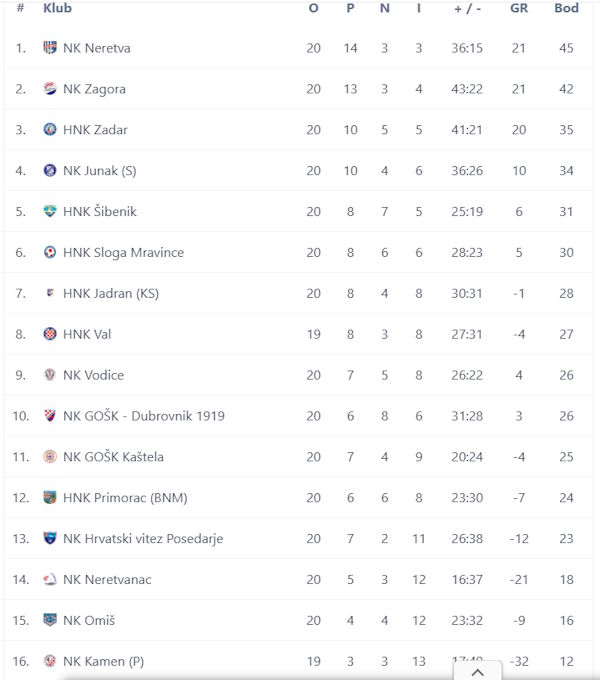Click the NK Junak (S) crest icon
600x680 pixels.
point(50,171)
